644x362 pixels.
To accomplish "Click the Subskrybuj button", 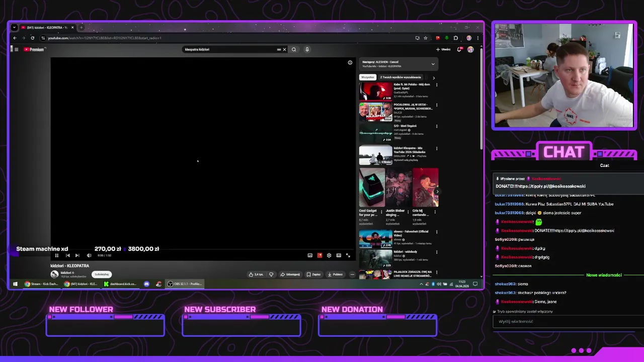I will coord(102,275).
